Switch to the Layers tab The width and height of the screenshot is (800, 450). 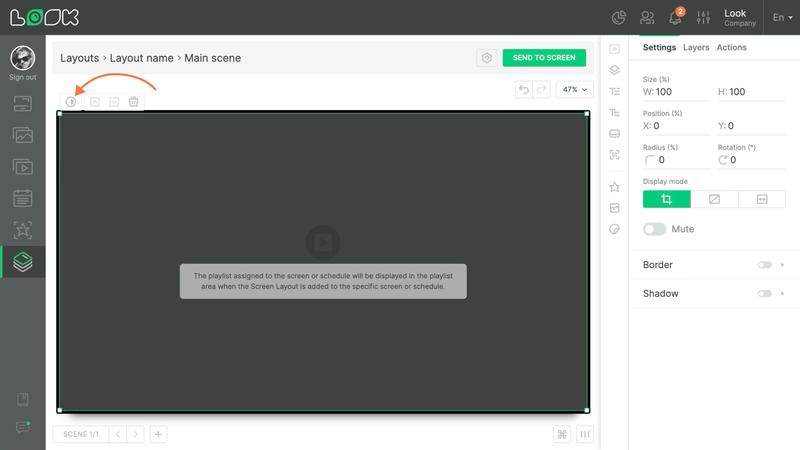(x=696, y=47)
